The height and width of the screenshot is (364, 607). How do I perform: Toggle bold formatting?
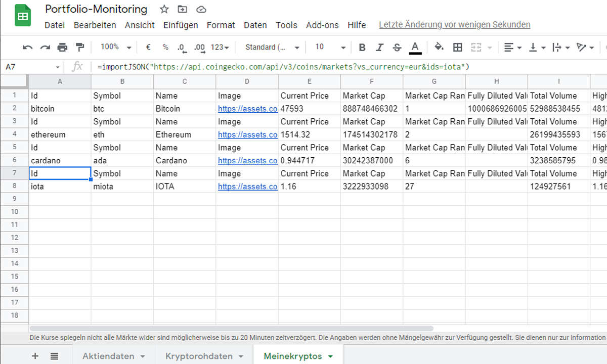pos(362,47)
